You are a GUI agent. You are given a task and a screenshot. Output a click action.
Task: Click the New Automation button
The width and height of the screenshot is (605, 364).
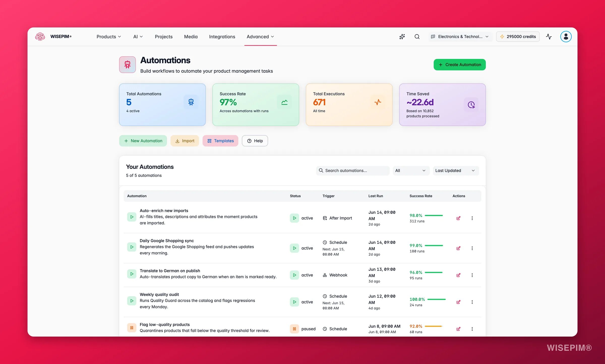click(x=143, y=141)
